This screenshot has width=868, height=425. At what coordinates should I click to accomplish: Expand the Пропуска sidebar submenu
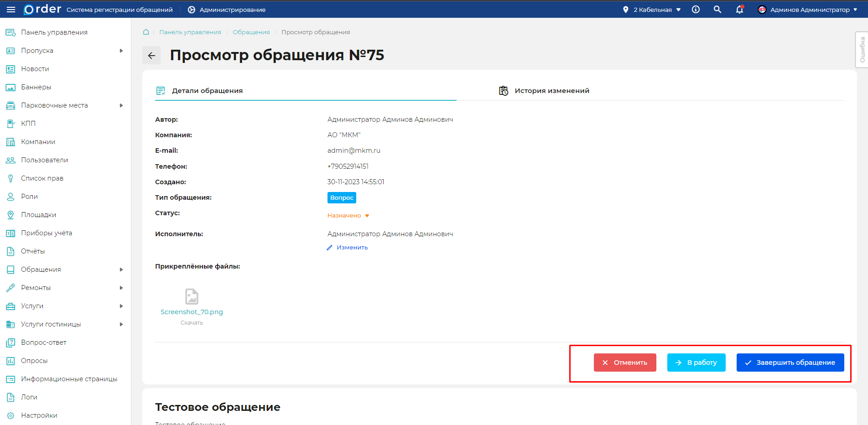pos(121,51)
